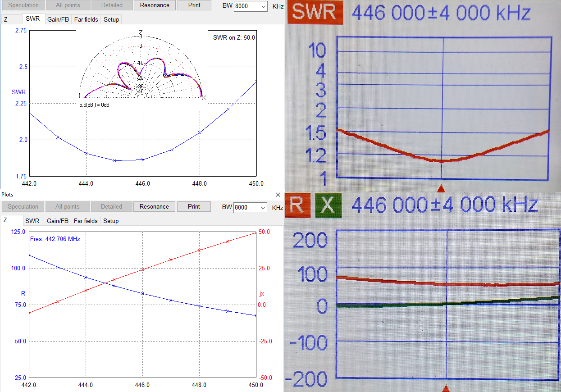Select Far fields tab above the SWR curve

pos(86,19)
